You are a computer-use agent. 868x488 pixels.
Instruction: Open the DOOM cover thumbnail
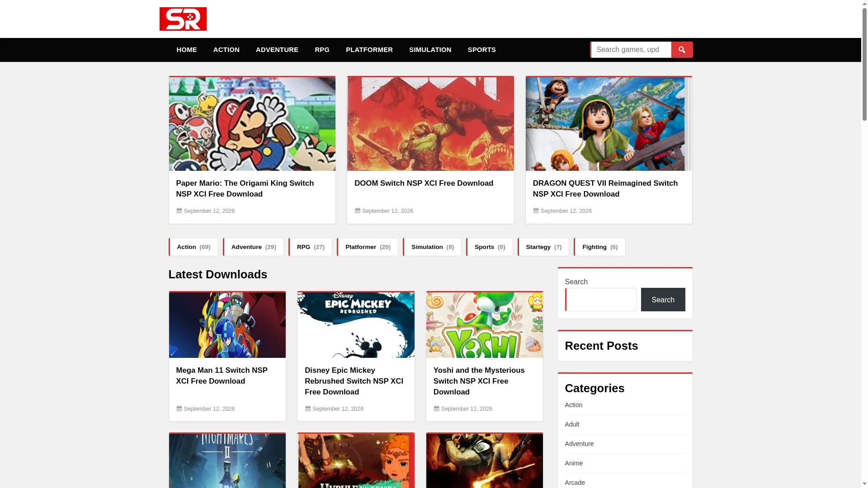tap(430, 124)
